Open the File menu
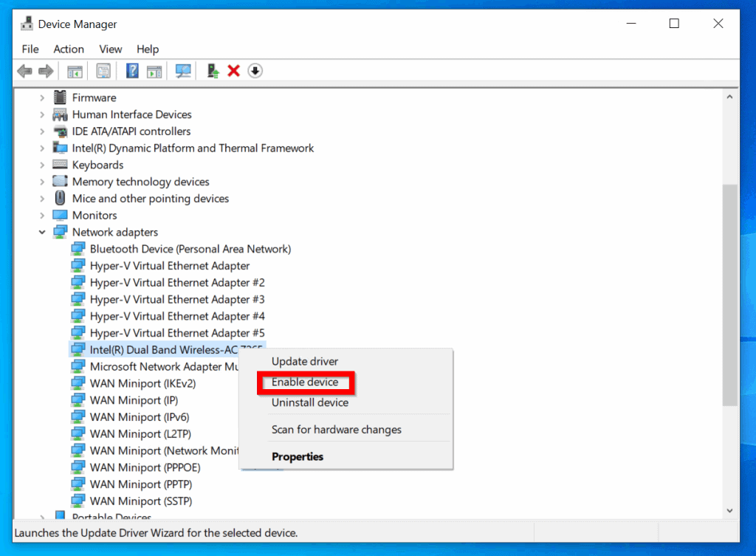Screen dimensions: 756x556 coord(30,49)
